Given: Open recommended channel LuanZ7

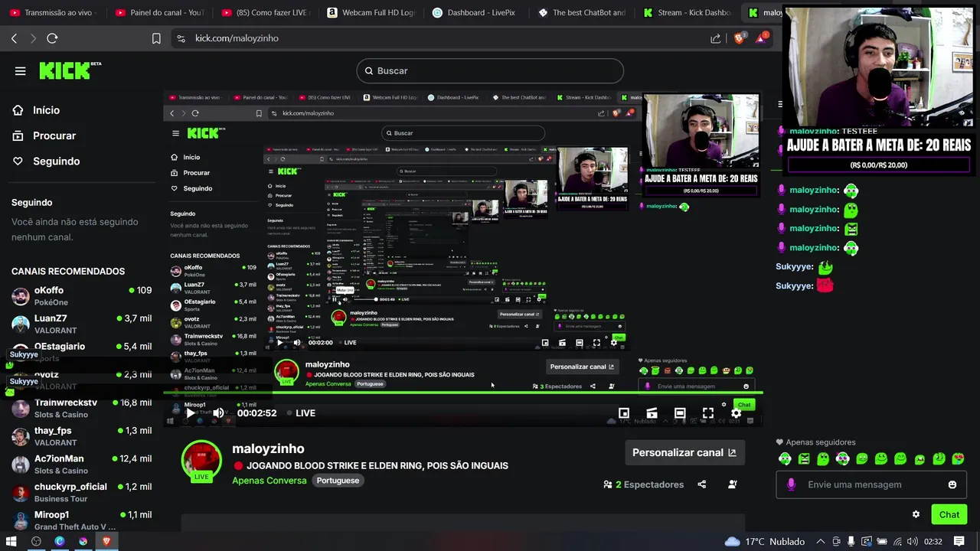Looking at the screenshot, I should click(x=81, y=324).
